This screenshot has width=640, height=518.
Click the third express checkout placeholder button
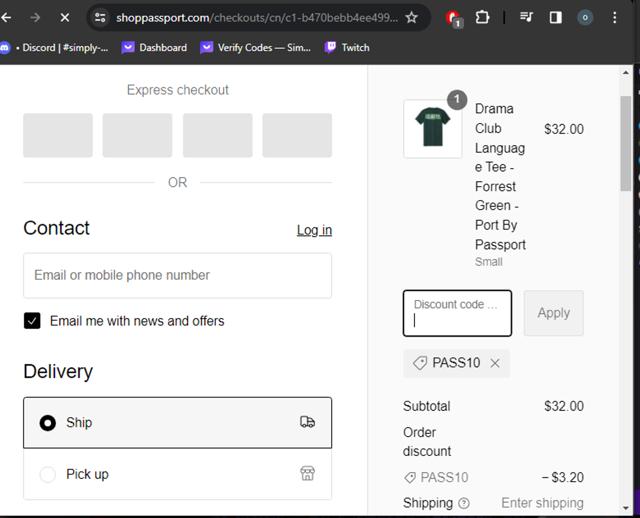coord(218,135)
